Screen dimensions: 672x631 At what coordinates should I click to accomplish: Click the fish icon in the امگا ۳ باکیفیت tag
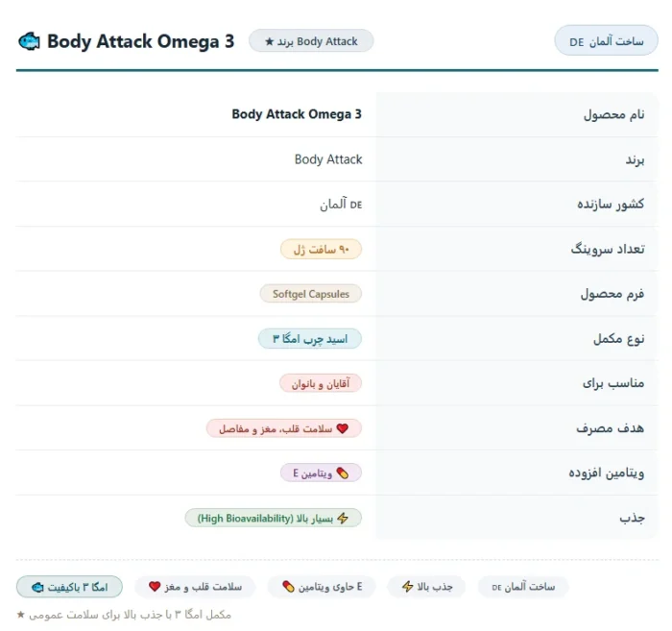pyautogui.click(x=37, y=587)
